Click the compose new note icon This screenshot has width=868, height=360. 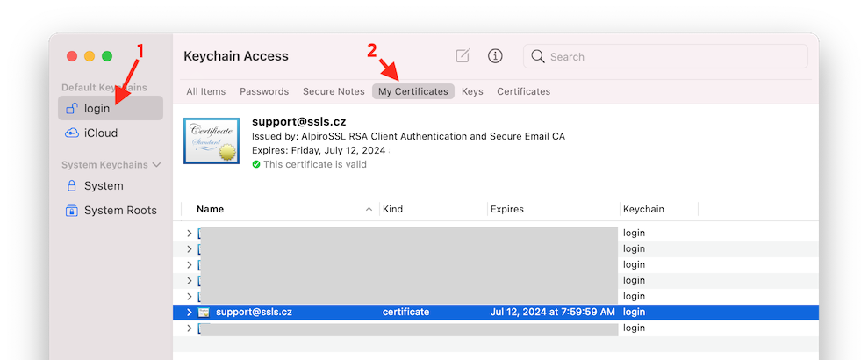pos(463,56)
